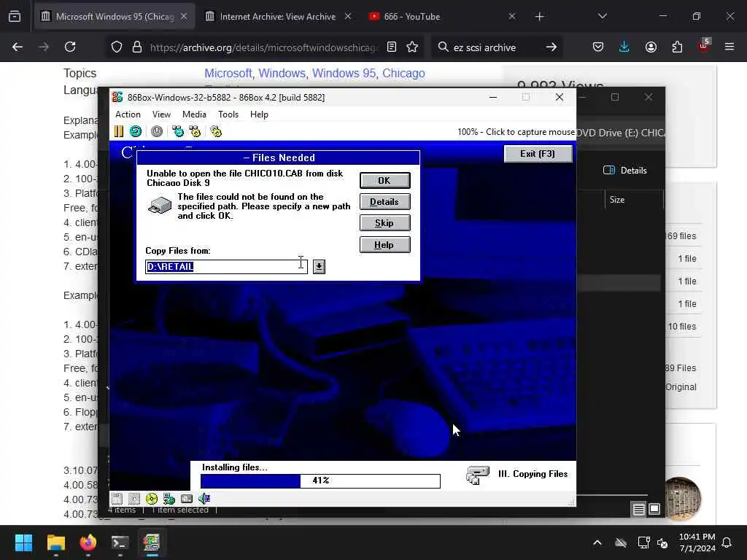The image size is (747, 560).
Task: Click the search go arrow next to ez scsi archive
Action: tap(551, 47)
